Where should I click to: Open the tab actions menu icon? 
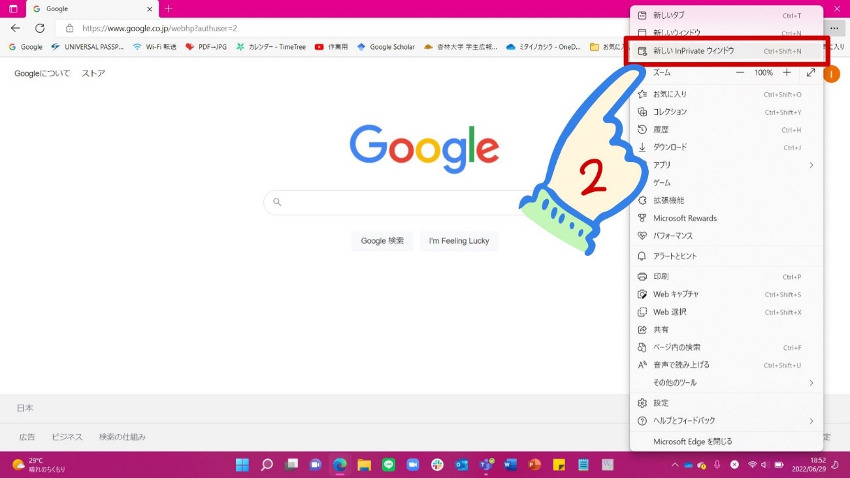[13, 9]
